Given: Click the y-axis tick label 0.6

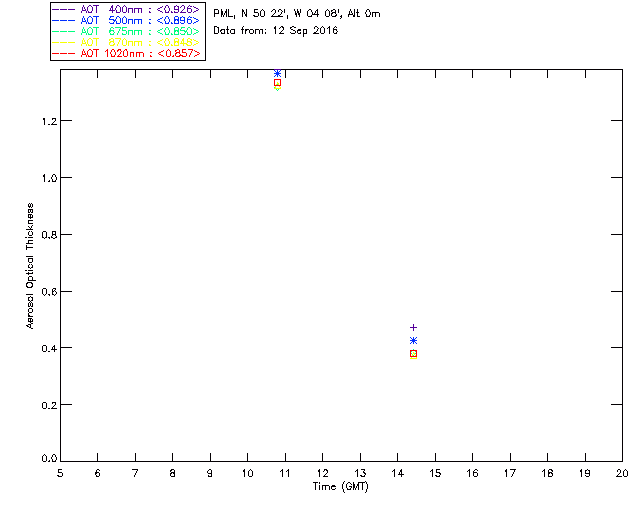Looking at the screenshot, I should coord(49,292).
